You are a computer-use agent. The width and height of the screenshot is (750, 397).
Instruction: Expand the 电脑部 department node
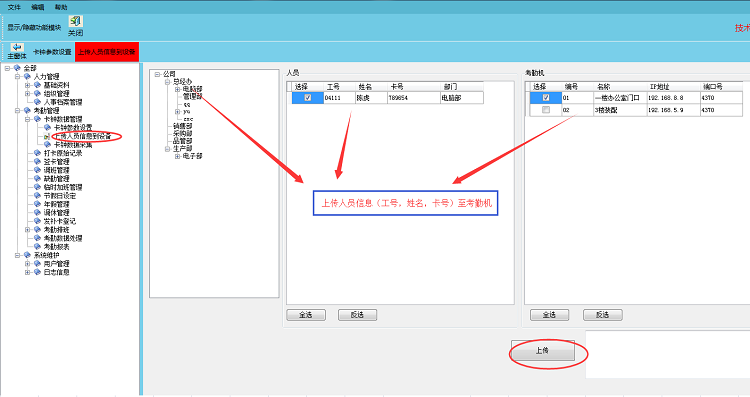pos(177,89)
